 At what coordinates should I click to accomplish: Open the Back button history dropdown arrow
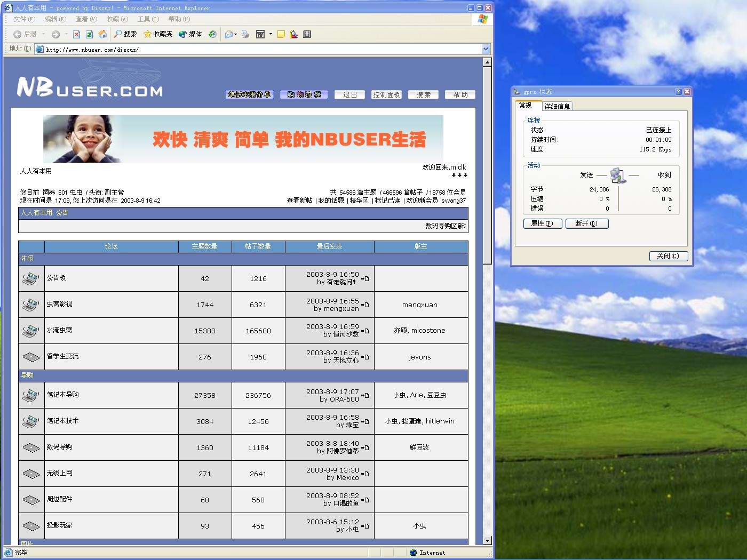click(x=43, y=34)
